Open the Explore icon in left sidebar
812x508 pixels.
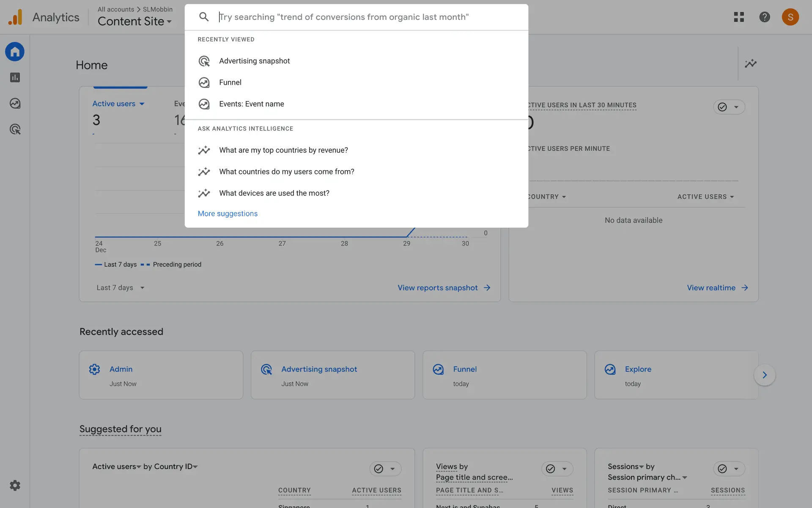pyautogui.click(x=15, y=103)
